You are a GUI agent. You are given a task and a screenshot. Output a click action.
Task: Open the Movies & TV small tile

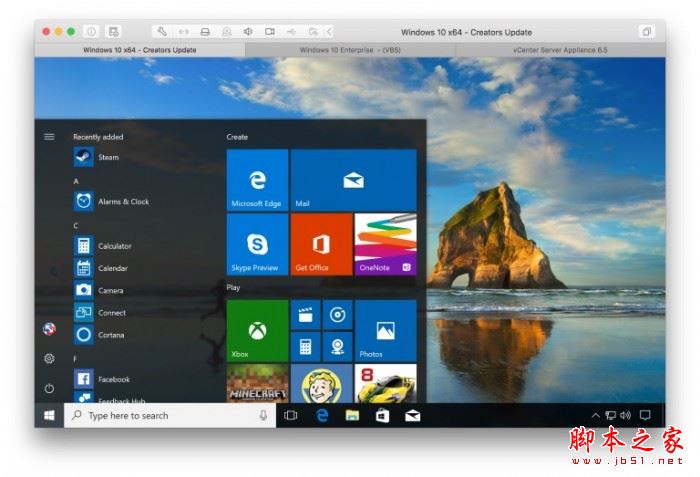(305, 315)
